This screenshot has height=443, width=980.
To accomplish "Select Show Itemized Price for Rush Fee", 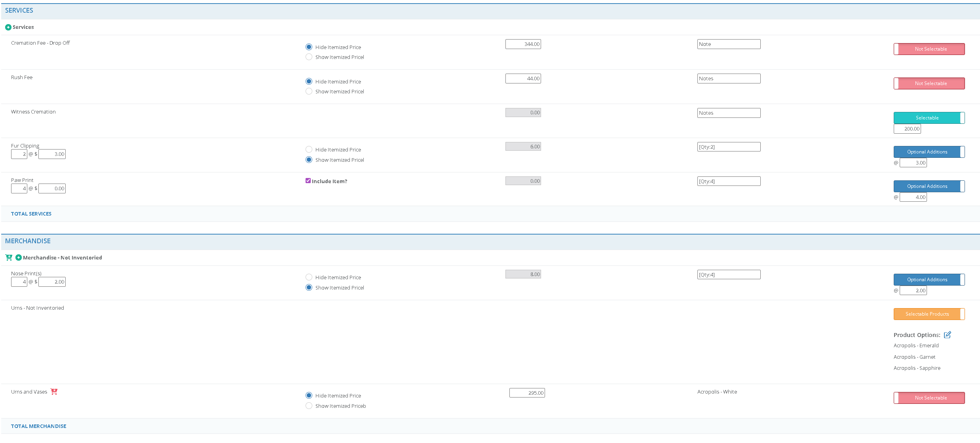I will point(309,91).
